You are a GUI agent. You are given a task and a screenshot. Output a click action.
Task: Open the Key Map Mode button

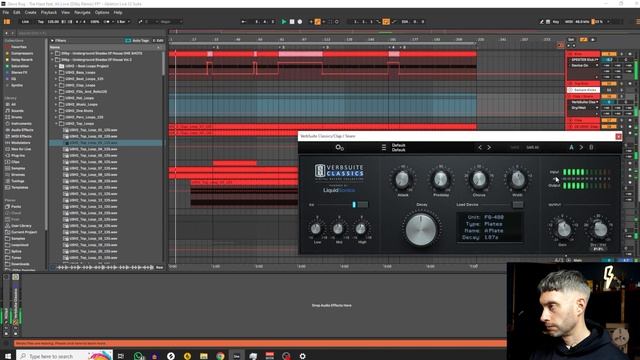pyautogui.click(x=556, y=22)
